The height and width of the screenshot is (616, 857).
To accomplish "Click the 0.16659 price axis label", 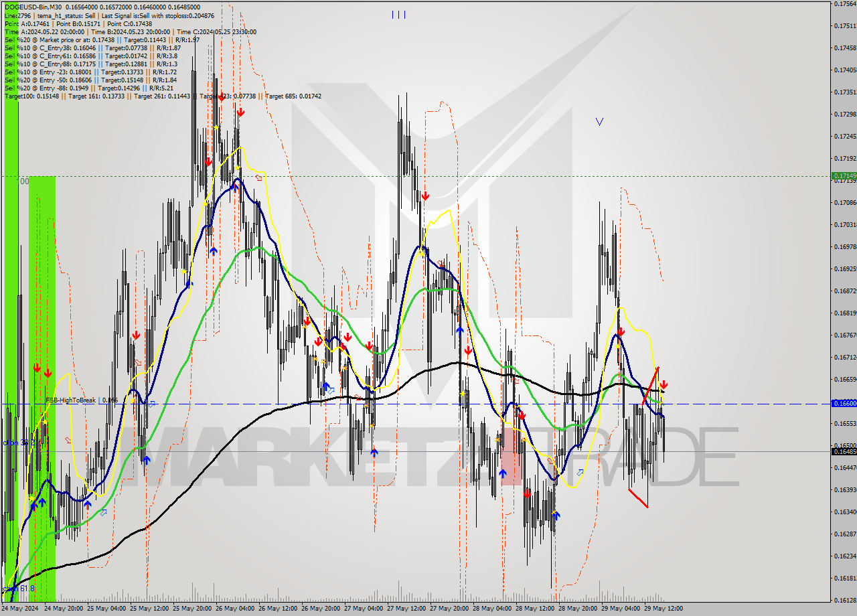I will (845, 379).
